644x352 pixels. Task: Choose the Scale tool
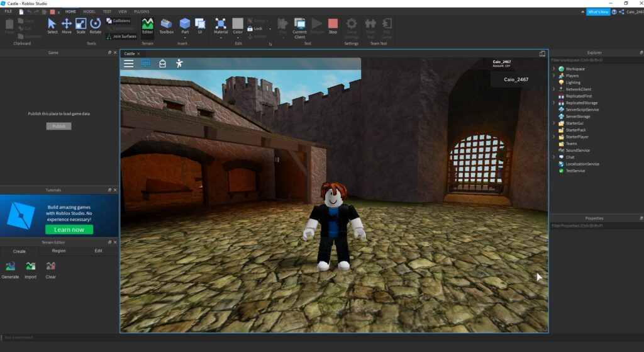81,26
